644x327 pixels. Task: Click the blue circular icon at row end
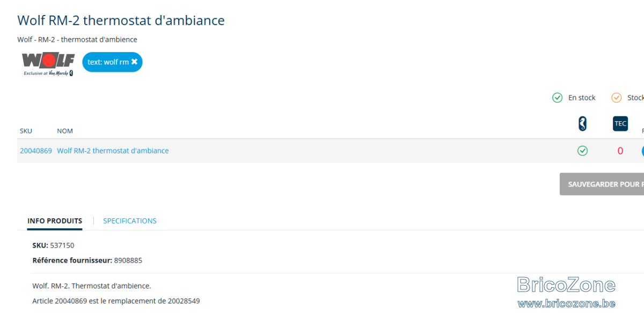[643, 151]
